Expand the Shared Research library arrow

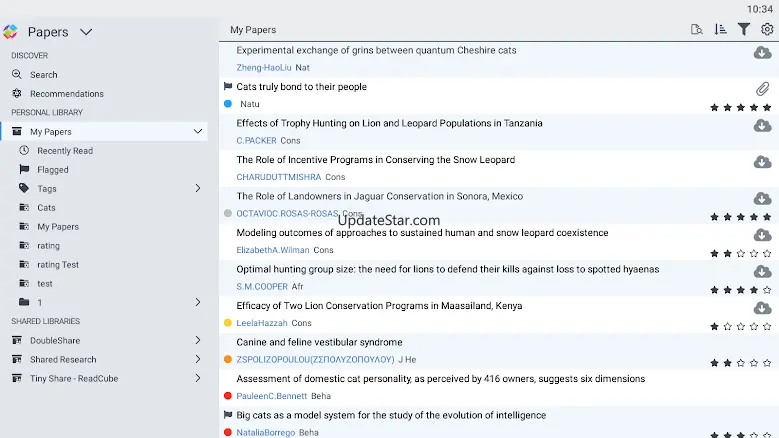tap(198, 359)
